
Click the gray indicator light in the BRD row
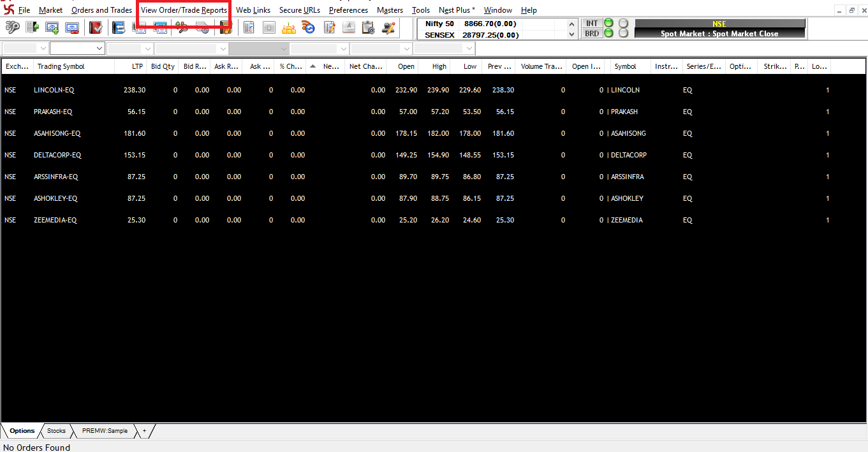point(623,33)
